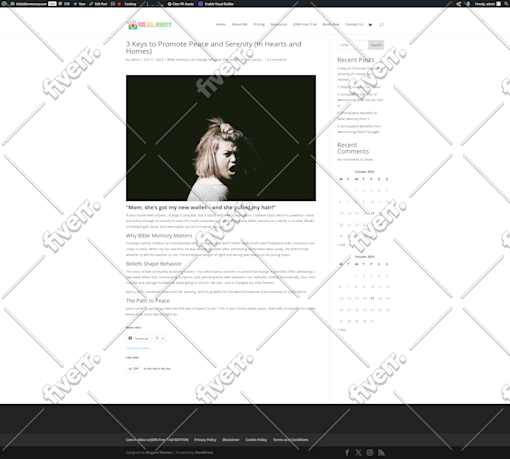The height and width of the screenshot is (459, 510).
Task: Click the purple Divi circle icon
Action: tap(201, 4)
